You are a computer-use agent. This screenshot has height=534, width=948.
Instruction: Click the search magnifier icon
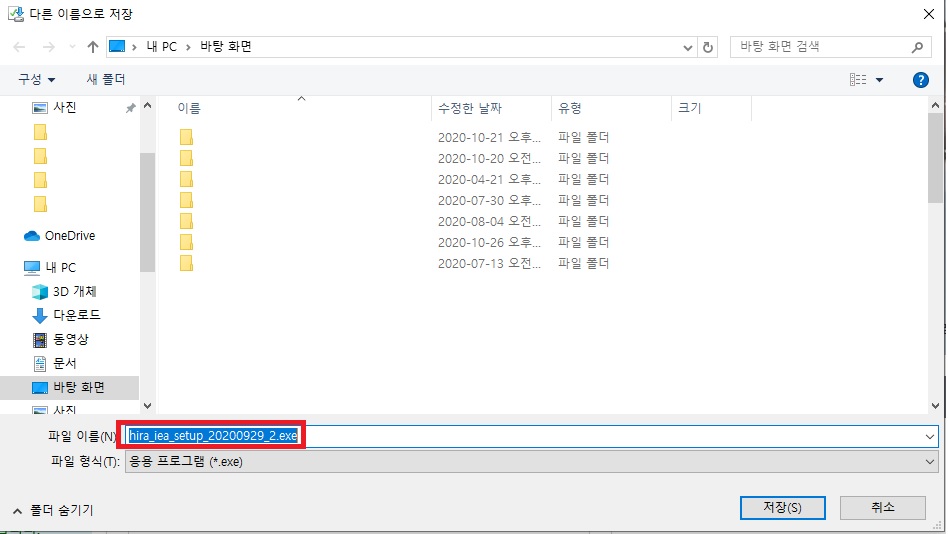coord(917,47)
